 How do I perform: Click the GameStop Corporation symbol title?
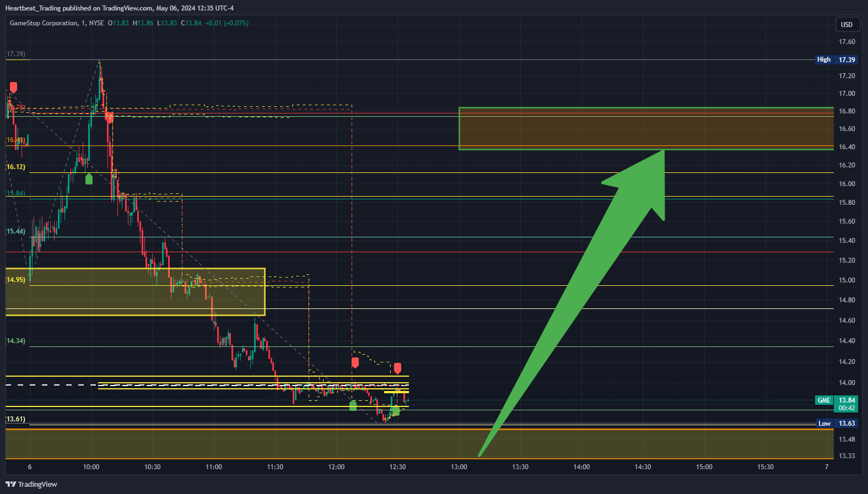click(x=44, y=23)
